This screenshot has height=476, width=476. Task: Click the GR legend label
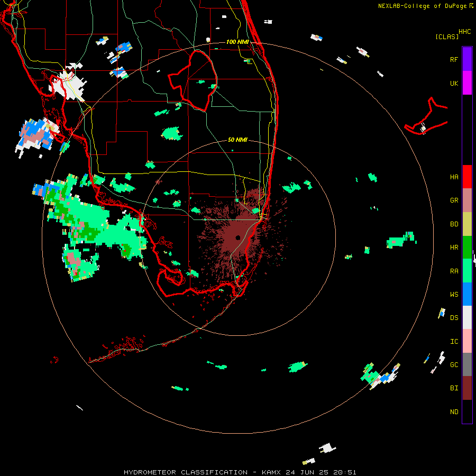coord(454,200)
